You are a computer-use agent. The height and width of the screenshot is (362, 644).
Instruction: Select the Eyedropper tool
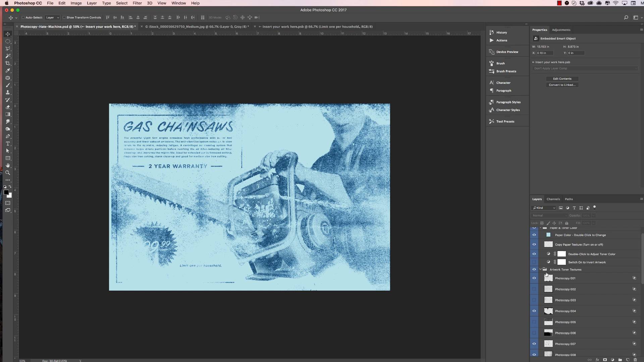(8, 71)
